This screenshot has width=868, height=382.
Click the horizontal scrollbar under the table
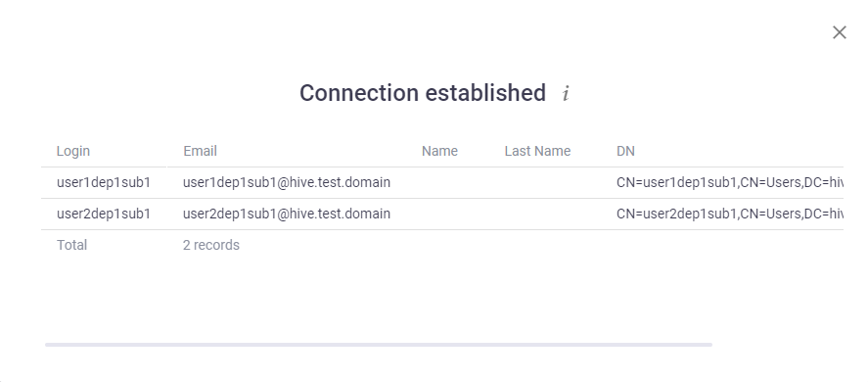click(x=379, y=345)
